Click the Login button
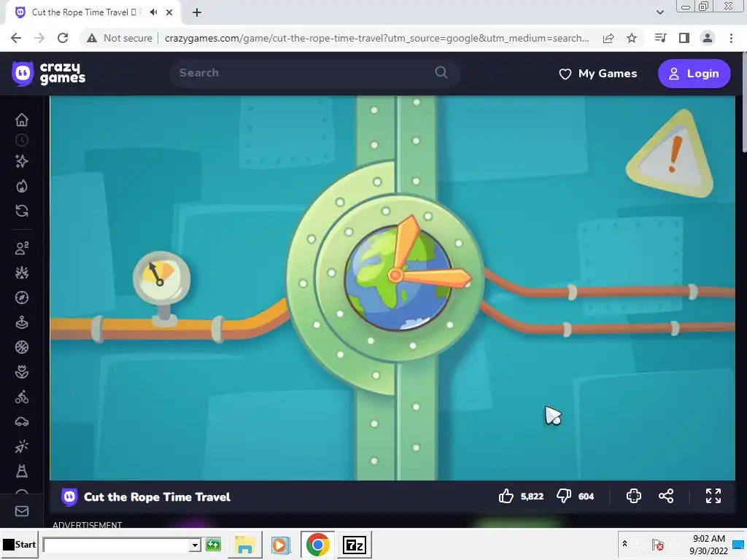 [694, 74]
